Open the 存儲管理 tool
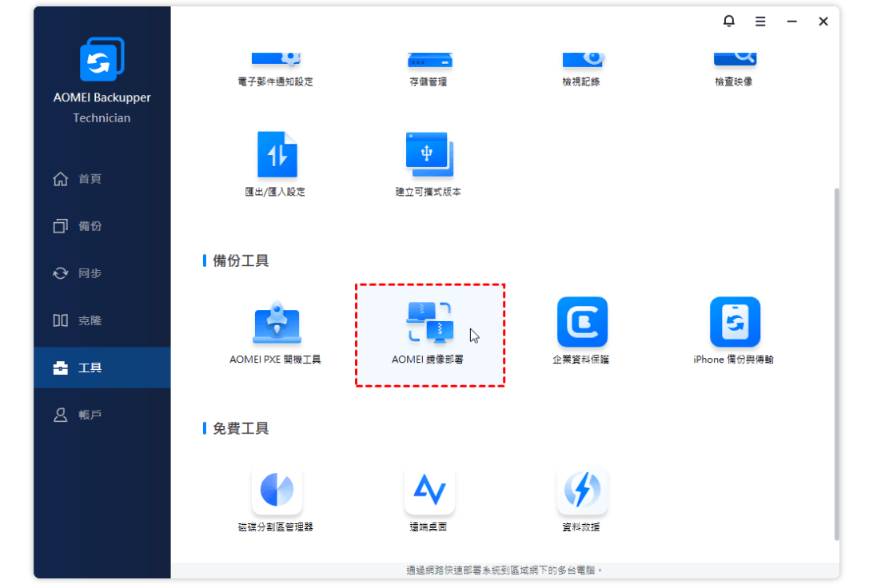Viewport: 873px width, 588px height. coord(429,70)
